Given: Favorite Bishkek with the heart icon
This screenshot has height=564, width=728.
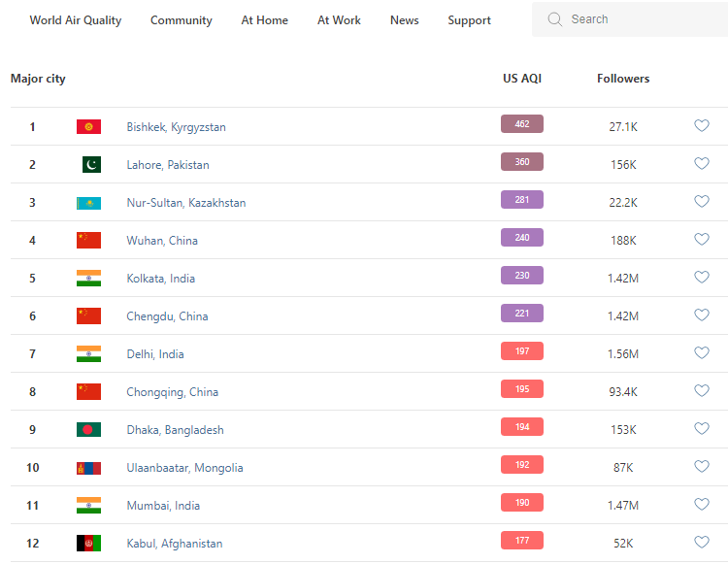Looking at the screenshot, I should 702,126.
